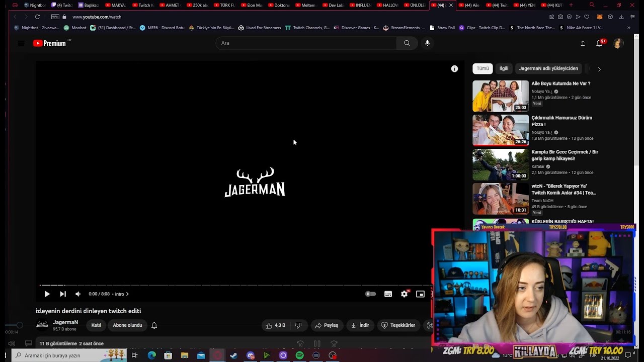Image resolution: width=644 pixels, height=362 pixels.
Task: Click the Paylaş share button
Action: [x=326, y=325]
